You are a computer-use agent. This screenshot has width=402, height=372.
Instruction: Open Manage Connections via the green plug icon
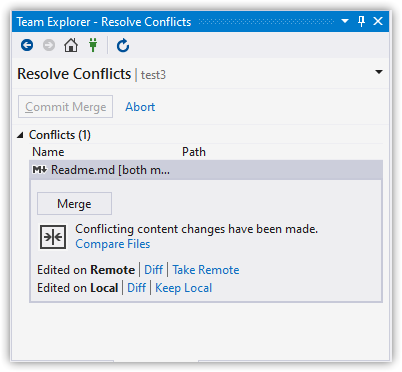pos(93,45)
